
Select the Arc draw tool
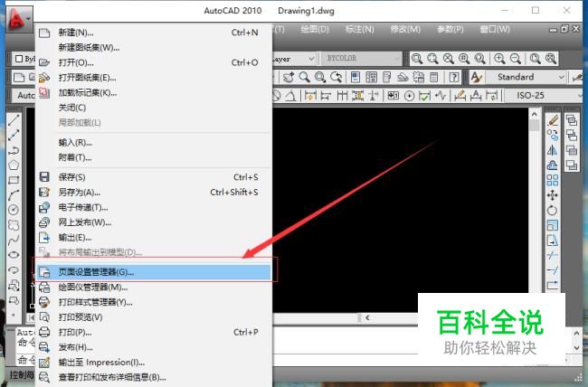pos(14,195)
